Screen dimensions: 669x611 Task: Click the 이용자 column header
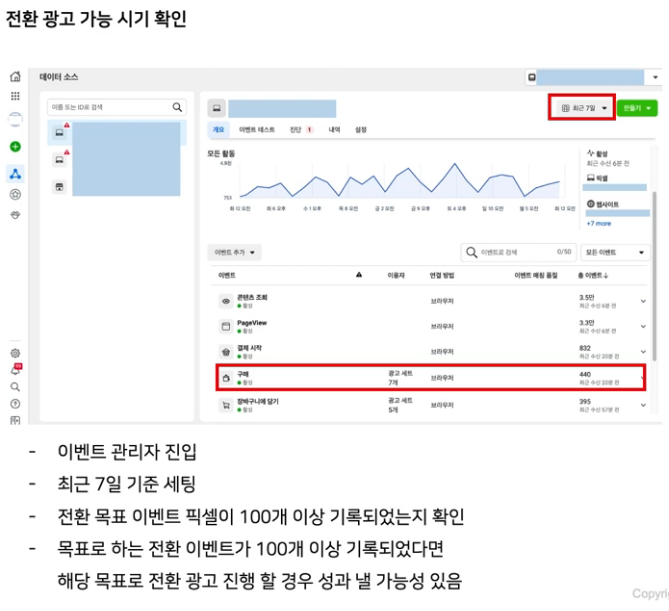pyautogui.click(x=396, y=276)
